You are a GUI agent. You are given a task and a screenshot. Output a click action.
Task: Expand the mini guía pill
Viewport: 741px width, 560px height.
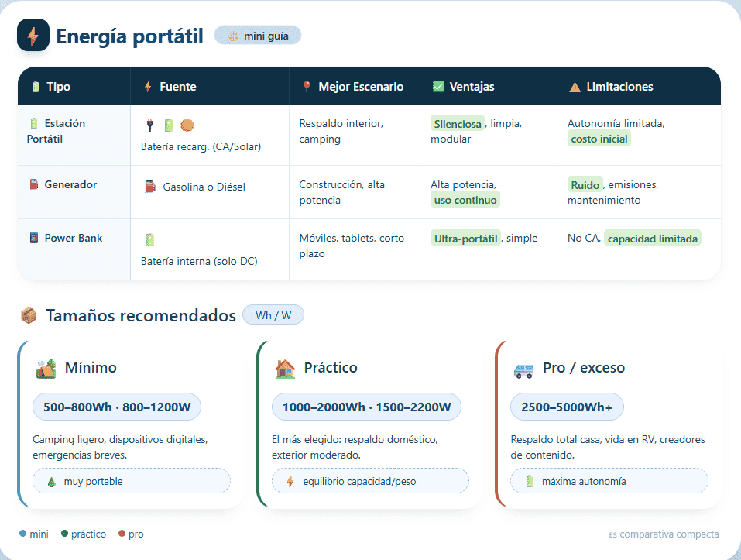(x=257, y=35)
